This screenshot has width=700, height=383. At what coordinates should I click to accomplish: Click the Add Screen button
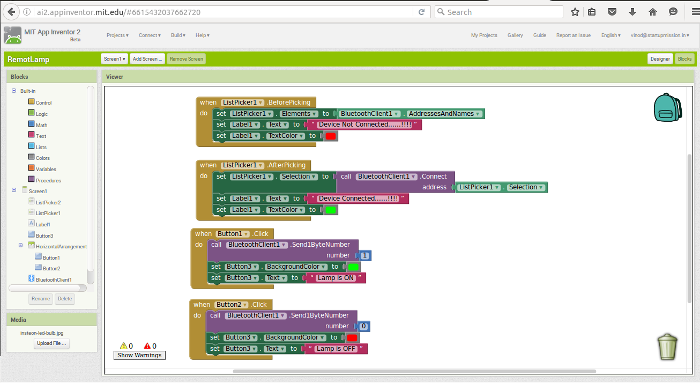point(147,59)
